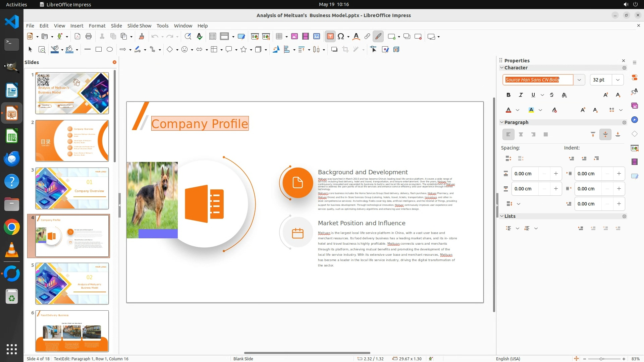Collapse the Paragraph section

point(502,122)
